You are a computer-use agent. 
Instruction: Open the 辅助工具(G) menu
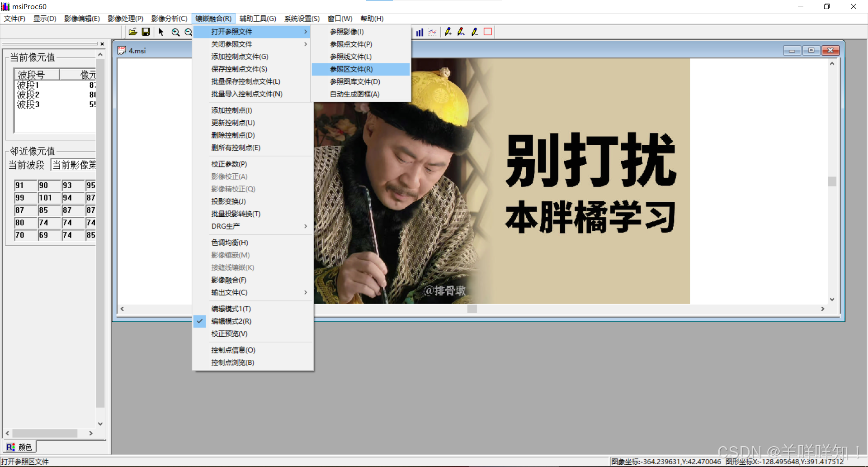click(258, 19)
